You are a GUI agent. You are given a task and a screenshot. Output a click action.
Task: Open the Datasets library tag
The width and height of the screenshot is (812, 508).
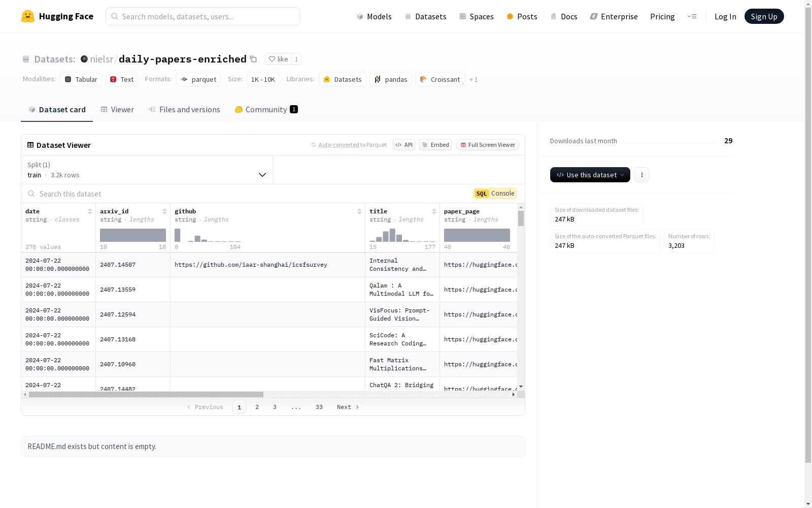coord(343,79)
